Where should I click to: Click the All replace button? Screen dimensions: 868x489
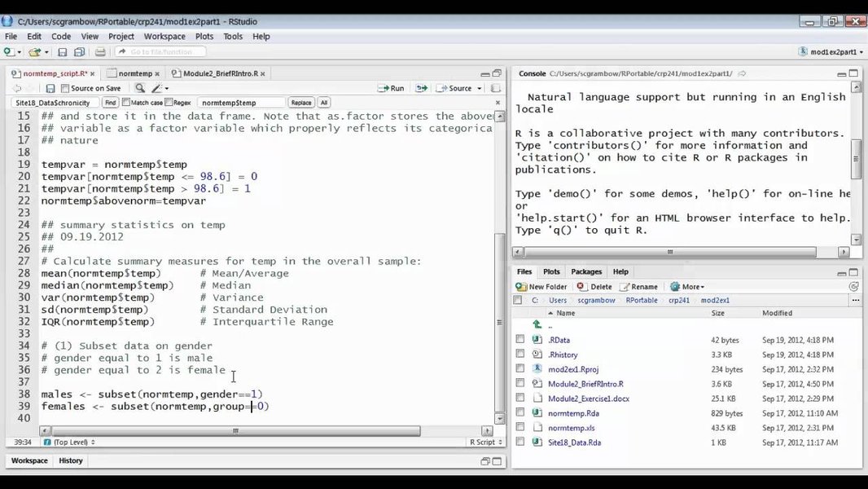pos(324,103)
